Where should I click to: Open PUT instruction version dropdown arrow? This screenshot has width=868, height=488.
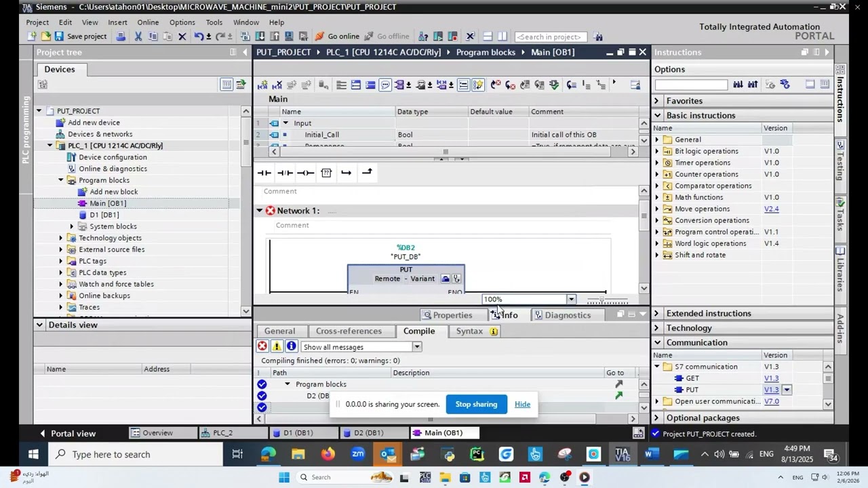point(787,390)
